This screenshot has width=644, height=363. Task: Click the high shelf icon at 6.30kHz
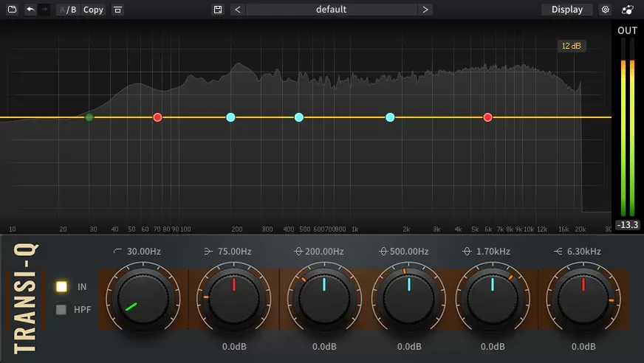point(558,251)
